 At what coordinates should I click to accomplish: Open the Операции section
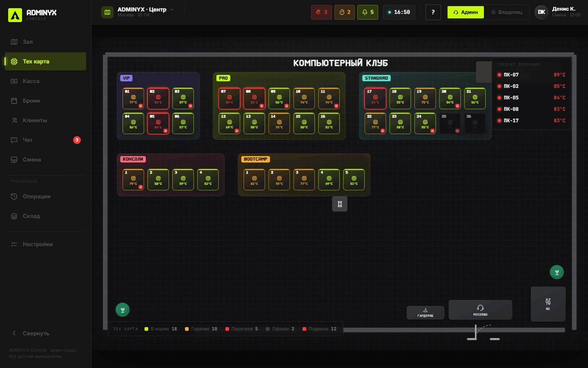click(45, 196)
